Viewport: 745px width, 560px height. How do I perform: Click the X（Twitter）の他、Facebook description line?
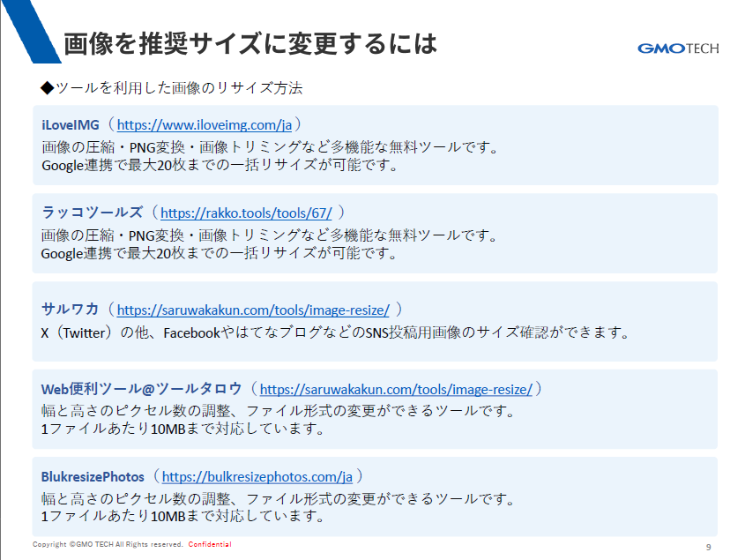335,332
